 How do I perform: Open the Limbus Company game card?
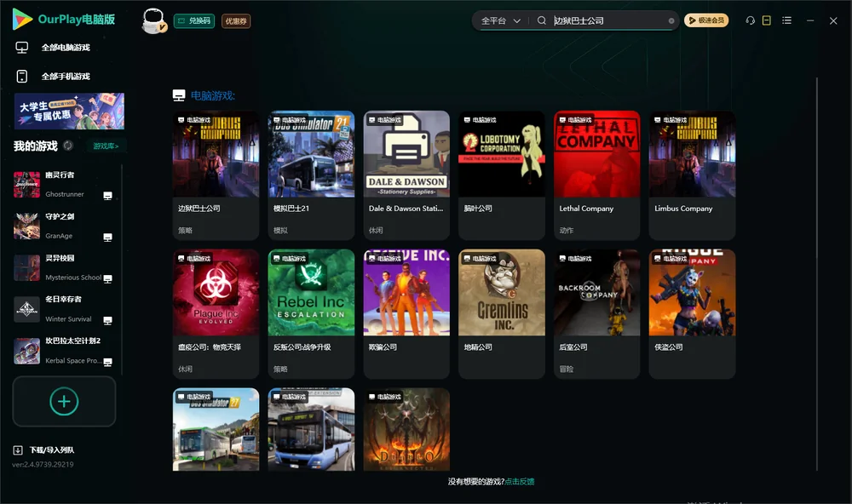(x=692, y=175)
